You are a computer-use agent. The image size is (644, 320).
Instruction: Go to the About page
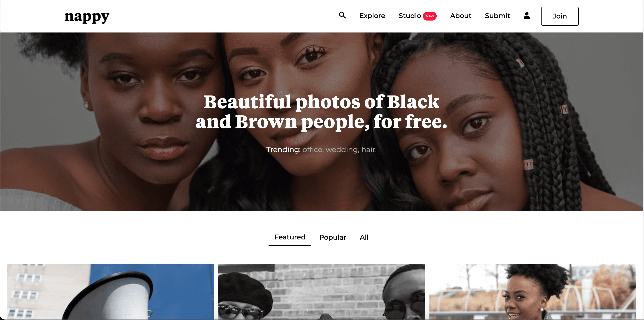pyautogui.click(x=461, y=16)
